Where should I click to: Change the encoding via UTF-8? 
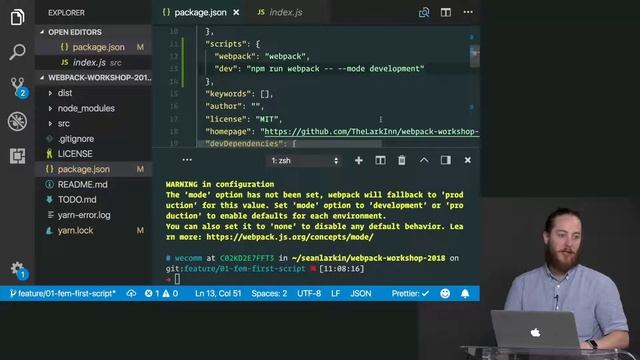[309, 293]
